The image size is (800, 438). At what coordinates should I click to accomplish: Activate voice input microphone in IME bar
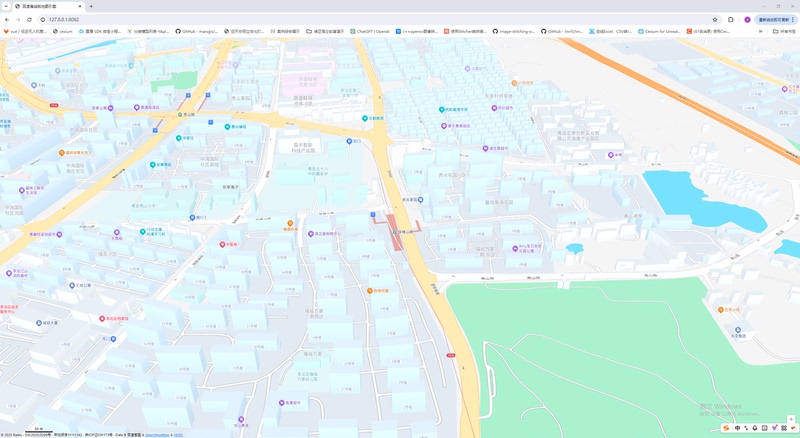coord(755,428)
